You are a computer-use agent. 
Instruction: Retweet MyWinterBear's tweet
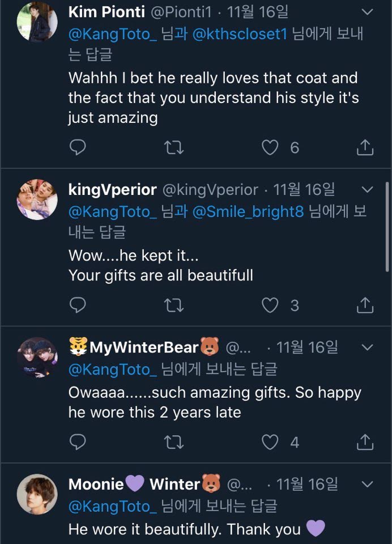coord(173,442)
